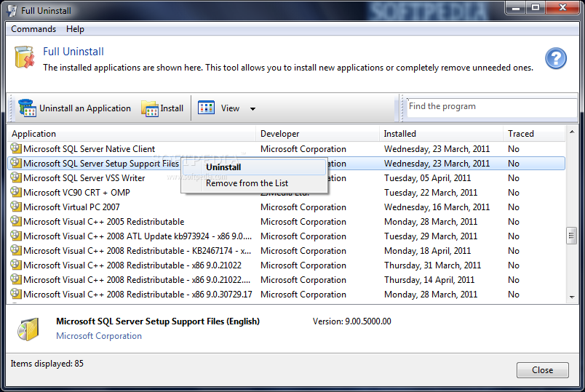
Task: Click Version: 9.00.5000.00 text
Action: (x=352, y=321)
